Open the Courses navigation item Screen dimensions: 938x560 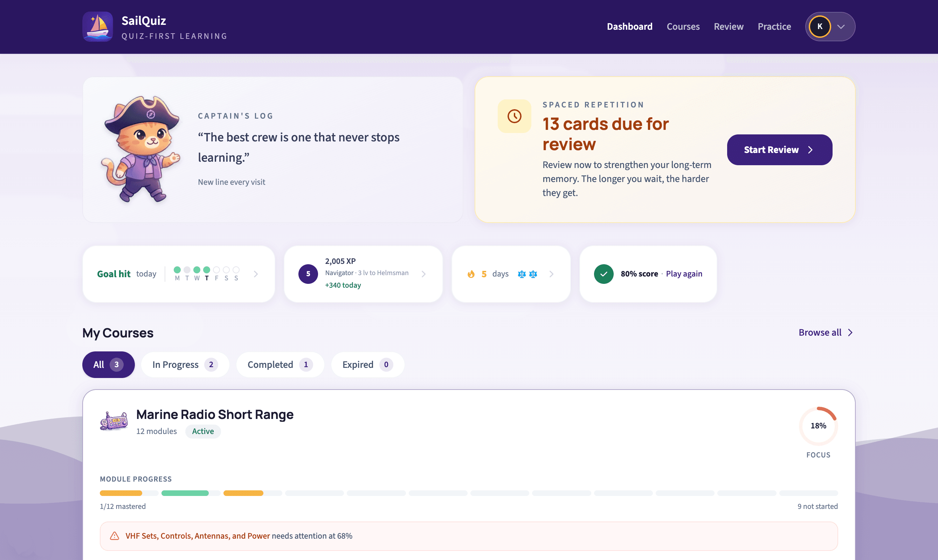click(x=683, y=26)
